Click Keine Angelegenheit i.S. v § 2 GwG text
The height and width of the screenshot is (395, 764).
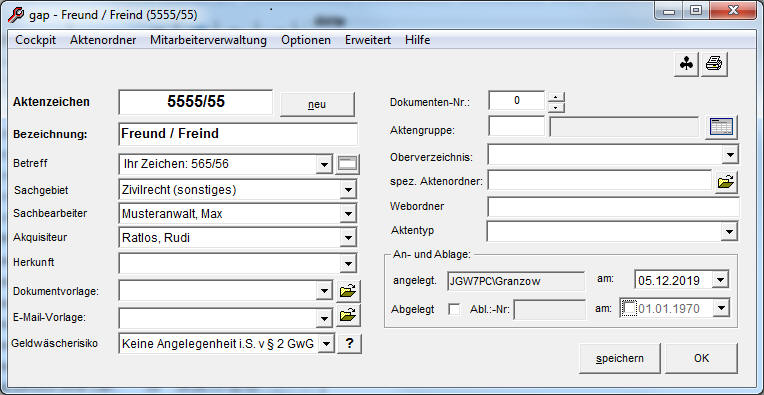click(x=218, y=344)
